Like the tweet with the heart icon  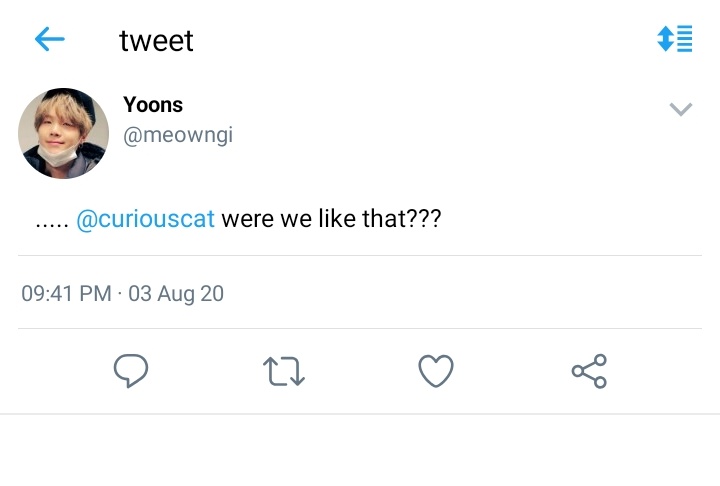pyautogui.click(x=436, y=371)
